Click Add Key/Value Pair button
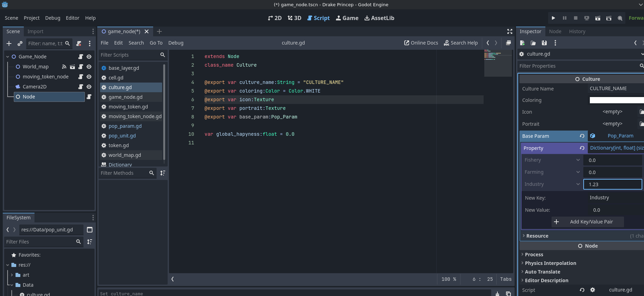644x296 pixels. tap(587, 222)
